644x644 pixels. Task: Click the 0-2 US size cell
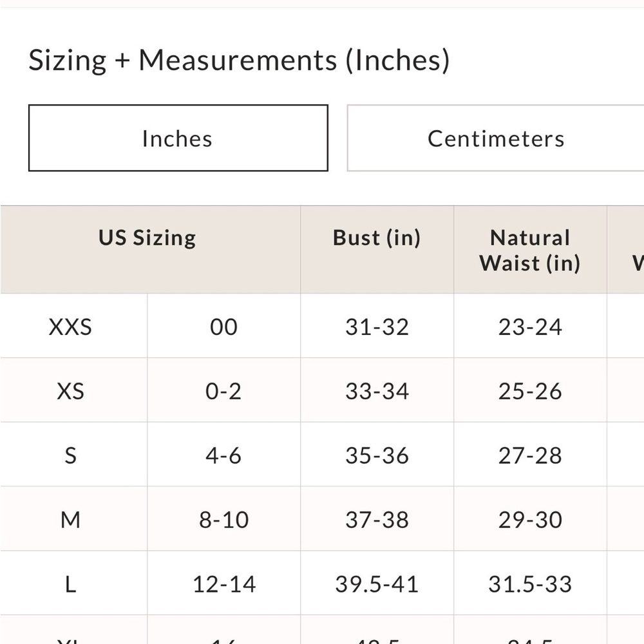[x=223, y=392]
